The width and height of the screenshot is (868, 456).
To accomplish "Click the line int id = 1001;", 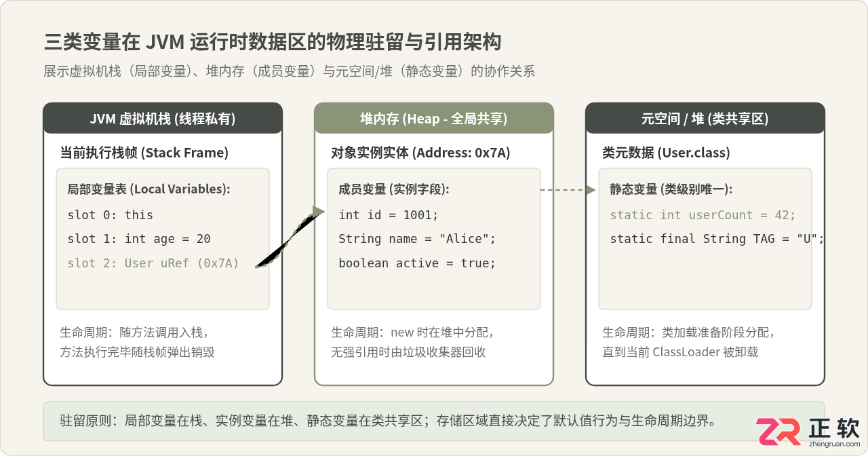I will [x=389, y=215].
